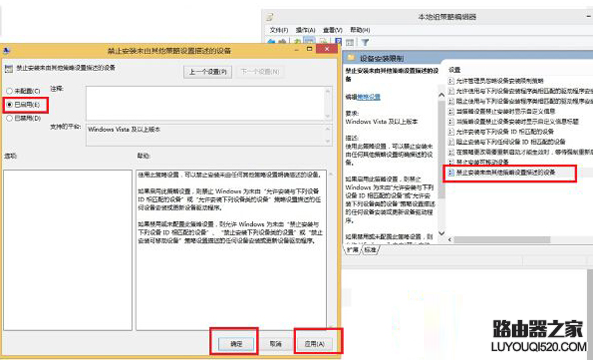Click inside the 注释 comment text box
This screenshot has height=360, width=593.
pyautogui.click(x=206, y=103)
